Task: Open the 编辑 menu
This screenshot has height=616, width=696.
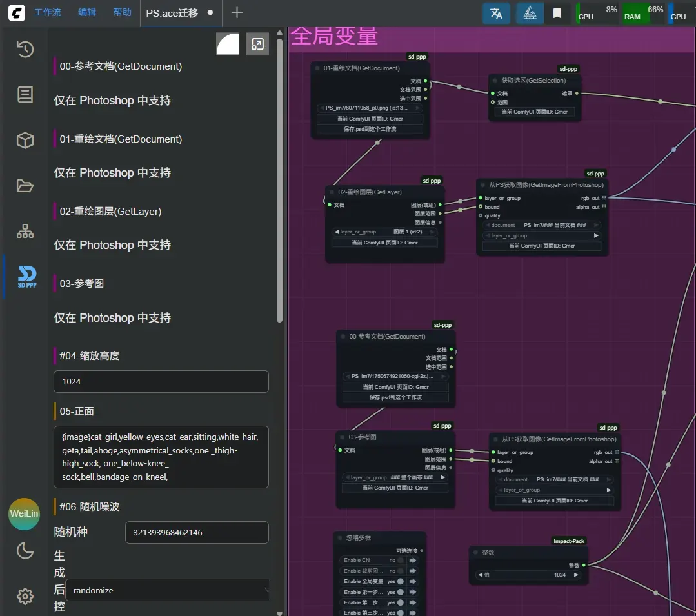Action: coord(87,12)
